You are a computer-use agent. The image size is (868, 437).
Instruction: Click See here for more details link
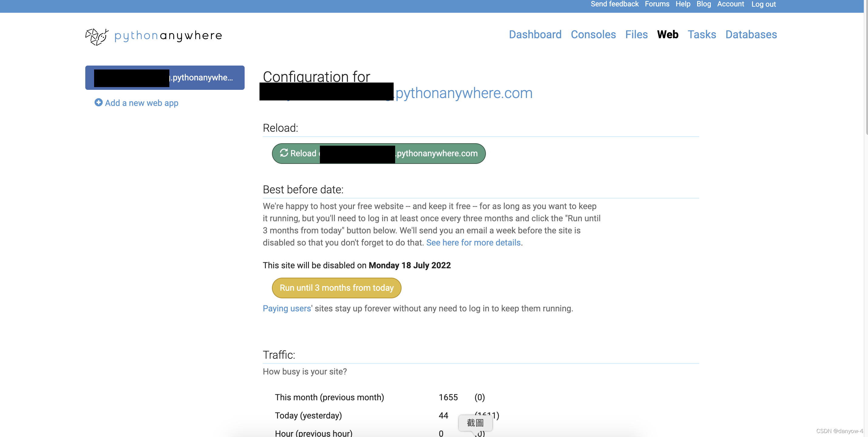[473, 242]
